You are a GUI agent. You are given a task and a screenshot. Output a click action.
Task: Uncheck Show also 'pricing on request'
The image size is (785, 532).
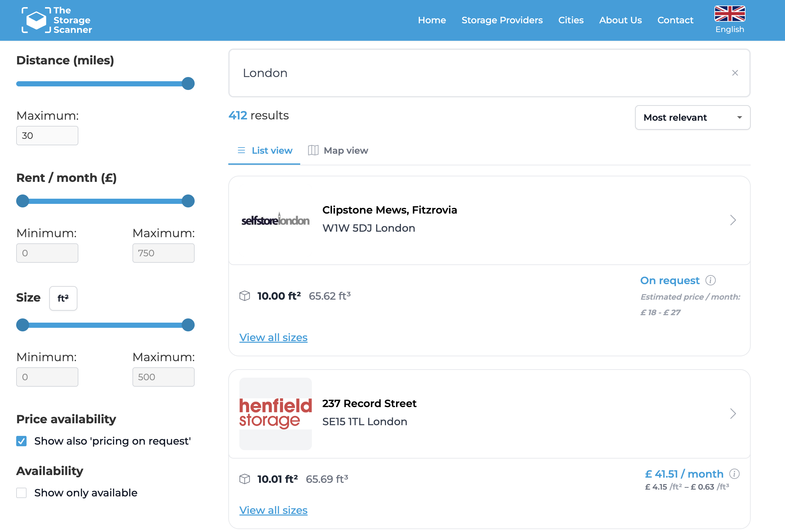(22, 441)
